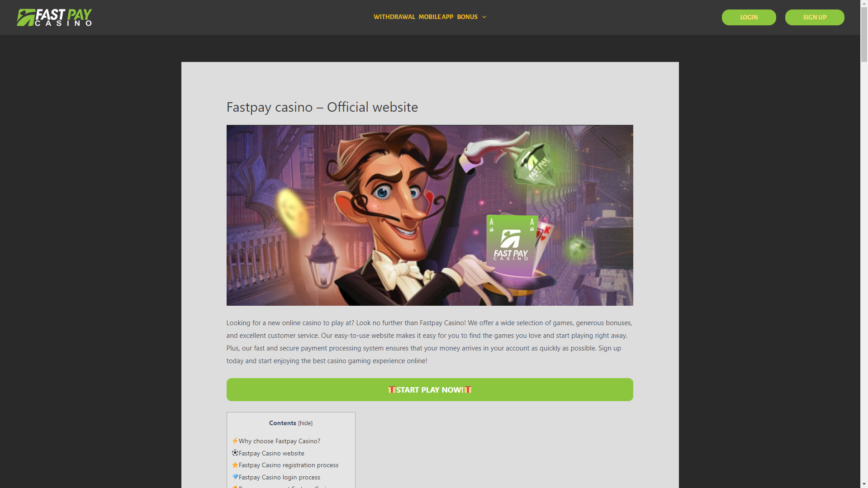The height and width of the screenshot is (488, 868).
Task: Click the left gift icon on play button
Action: 392,390
